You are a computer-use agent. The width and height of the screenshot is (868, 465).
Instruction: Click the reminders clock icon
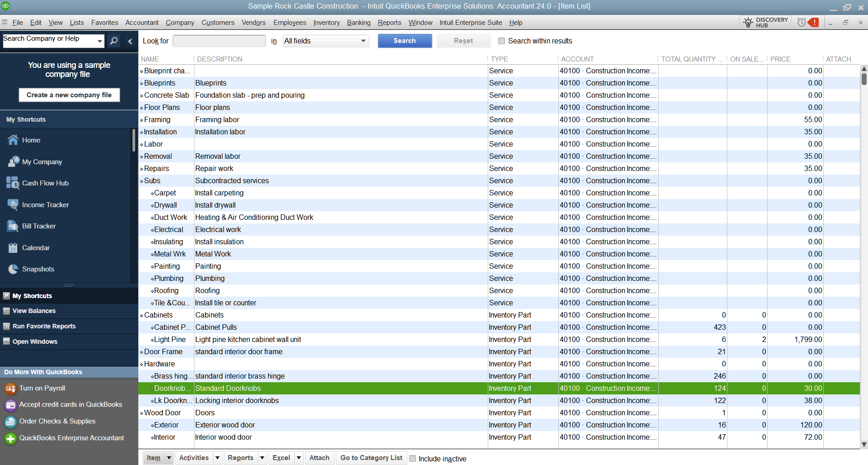pyautogui.click(x=802, y=22)
